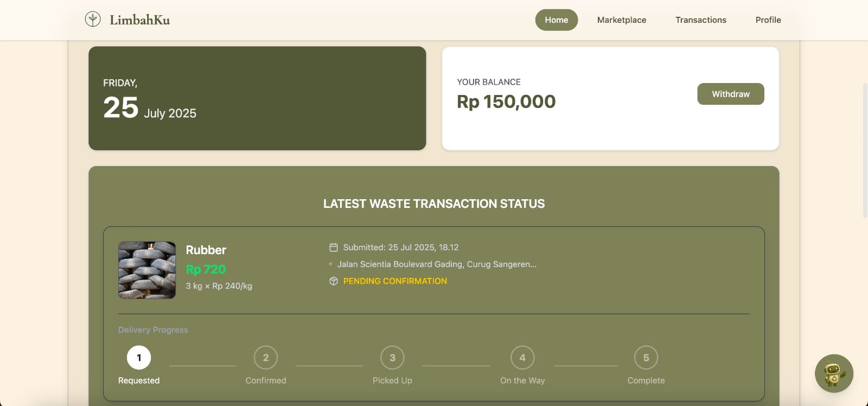Click the Rp 150,000 balance amount
Image resolution: width=868 pixels, height=406 pixels.
(x=506, y=101)
